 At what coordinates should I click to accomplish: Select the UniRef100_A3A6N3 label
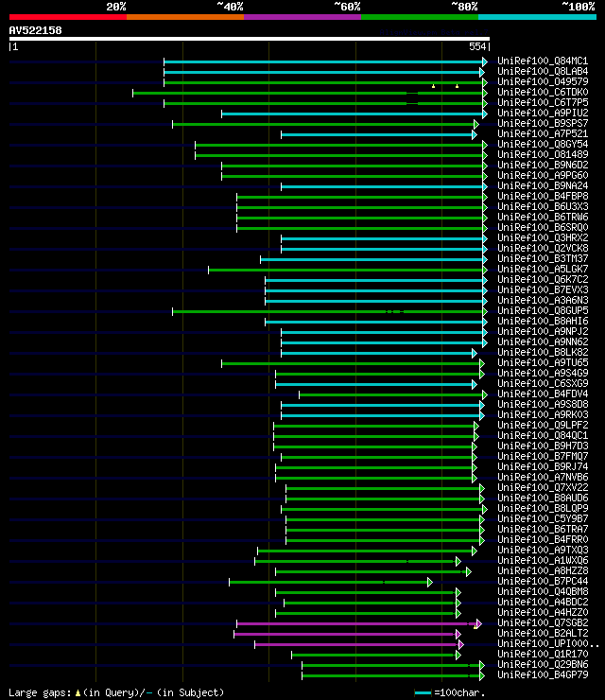[543, 301]
